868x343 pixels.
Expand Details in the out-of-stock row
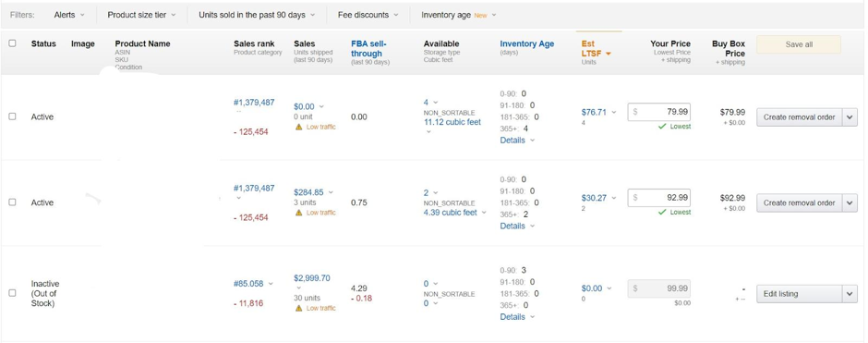tap(517, 317)
